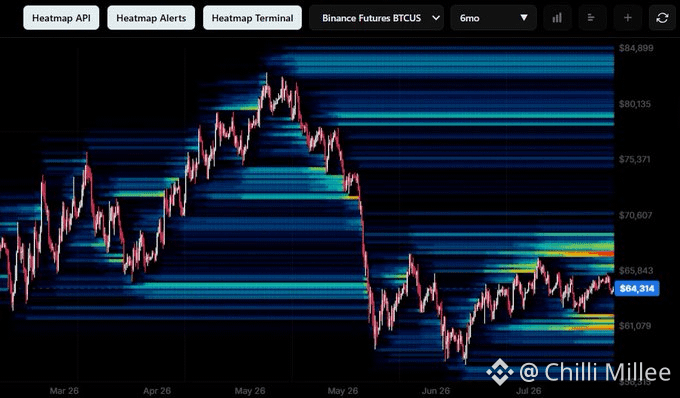Click the $70,607 price axis label

point(635,215)
